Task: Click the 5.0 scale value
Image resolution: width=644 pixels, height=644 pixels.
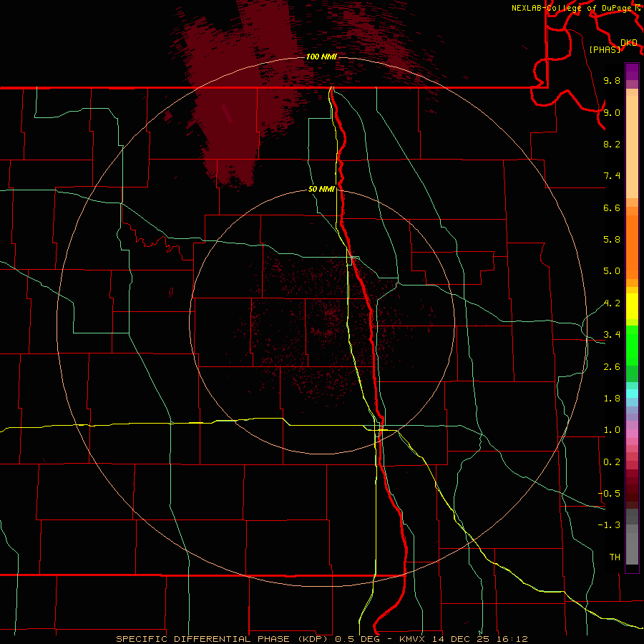Action: point(612,271)
